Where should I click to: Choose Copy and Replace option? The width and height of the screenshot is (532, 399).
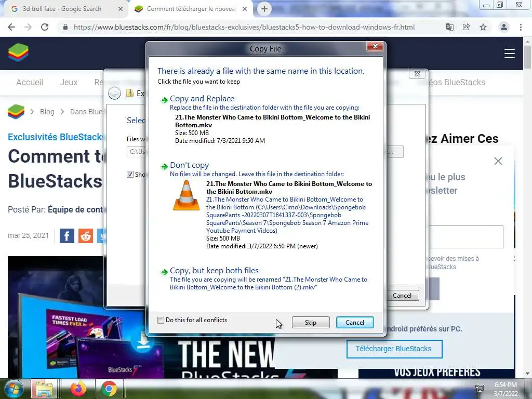point(202,99)
